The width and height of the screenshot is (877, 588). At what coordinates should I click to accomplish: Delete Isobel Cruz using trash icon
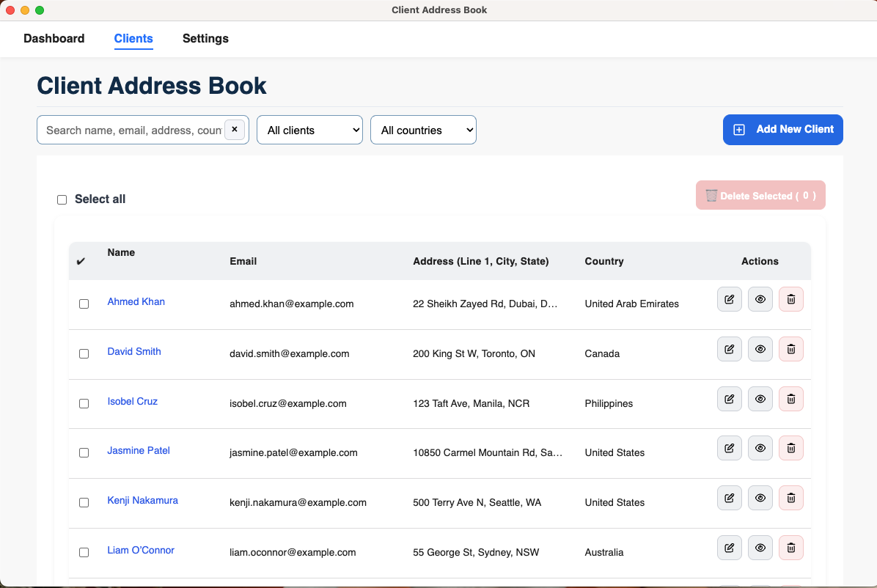point(790,399)
